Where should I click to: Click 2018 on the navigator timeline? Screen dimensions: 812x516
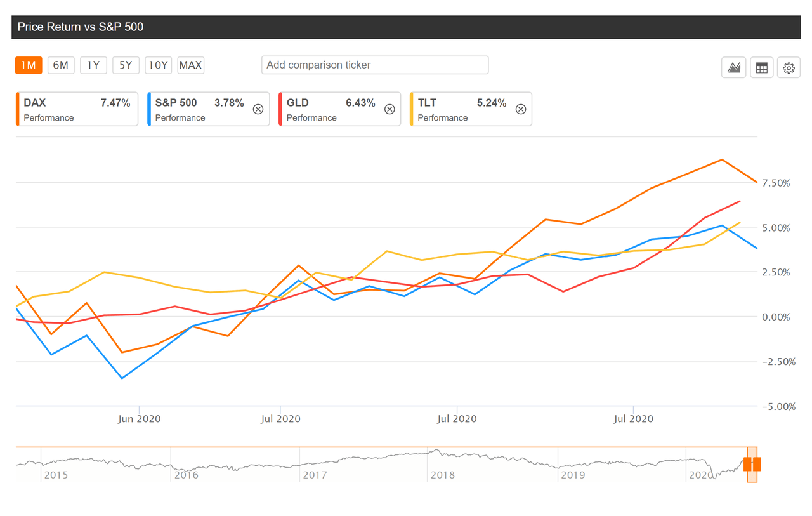point(443,475)
